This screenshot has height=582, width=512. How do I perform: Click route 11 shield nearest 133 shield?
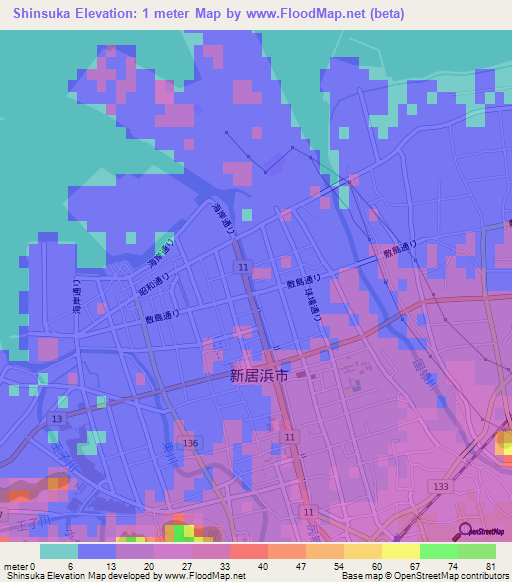(309, 512)
